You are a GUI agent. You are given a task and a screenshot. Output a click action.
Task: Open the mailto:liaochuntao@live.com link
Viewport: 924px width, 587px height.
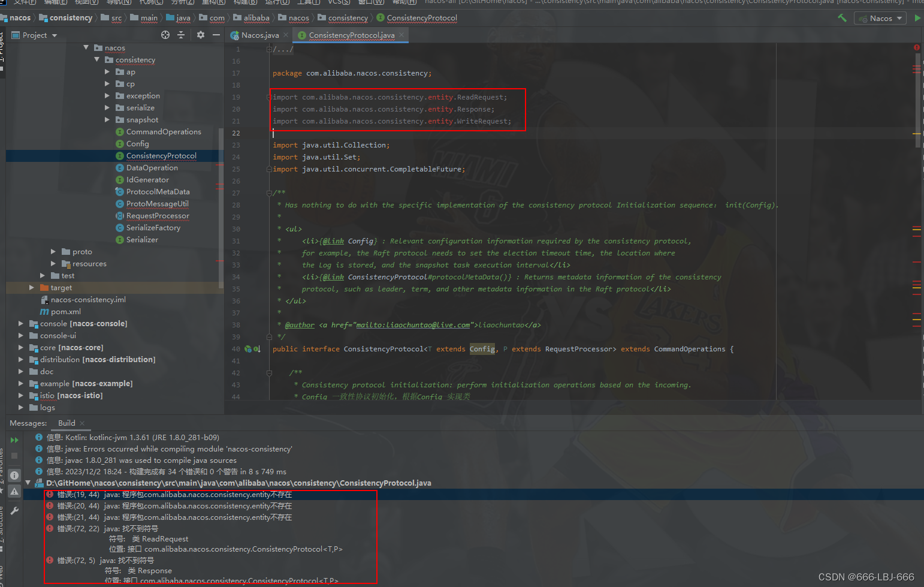pos(413,325)
